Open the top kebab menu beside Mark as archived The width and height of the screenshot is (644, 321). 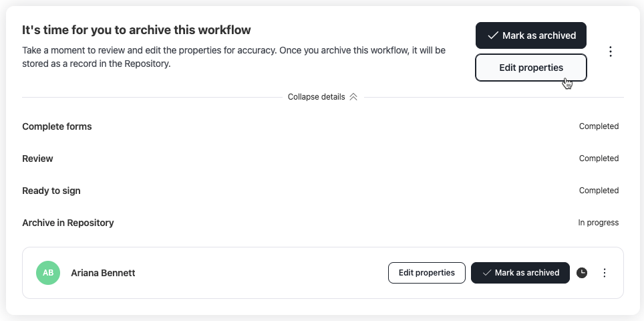[x=611, y=51]
